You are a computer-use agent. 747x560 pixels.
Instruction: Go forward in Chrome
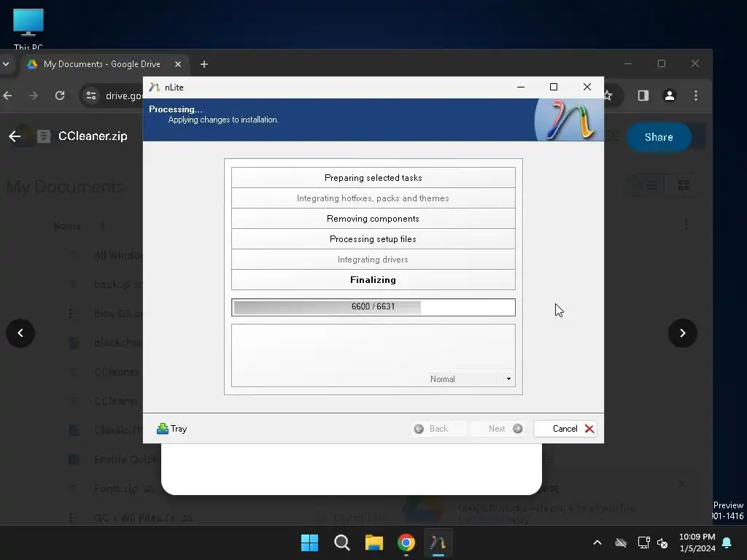tap(34, 96)
